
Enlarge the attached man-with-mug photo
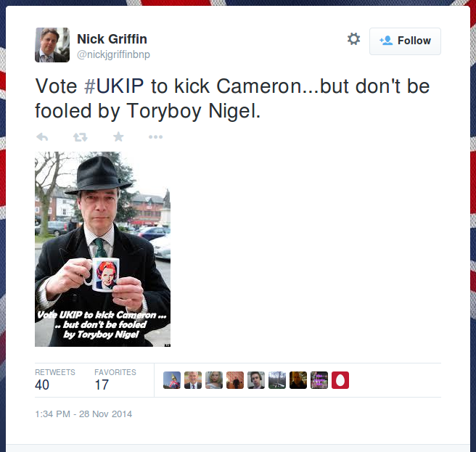[102, 249]
